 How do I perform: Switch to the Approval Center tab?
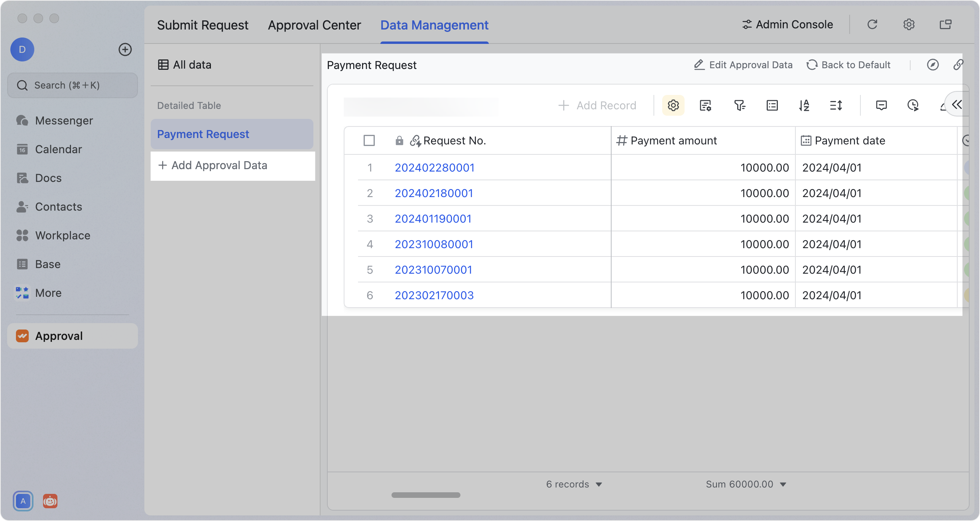pyautogui.click(x=314, y=25)
